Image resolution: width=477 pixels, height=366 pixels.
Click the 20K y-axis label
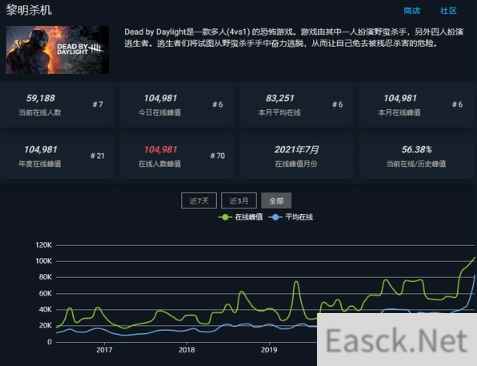tap(45, 325)
